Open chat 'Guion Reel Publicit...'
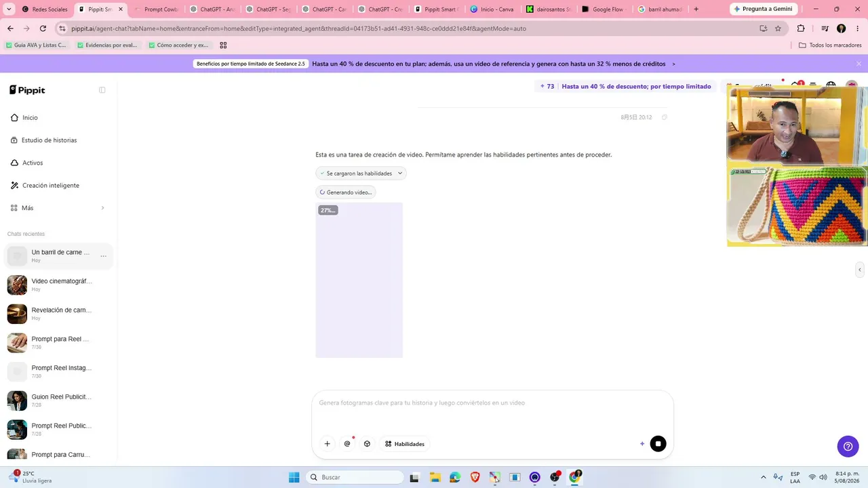 (58, 401)
